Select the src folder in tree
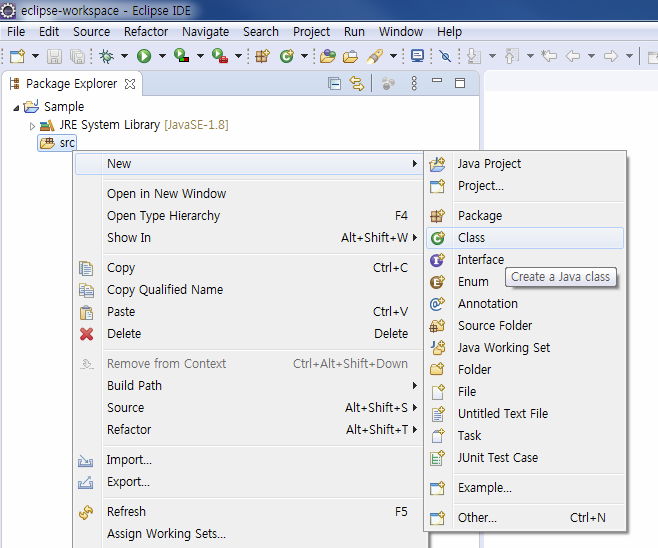 pyautogui.click(x=57, y=143)
